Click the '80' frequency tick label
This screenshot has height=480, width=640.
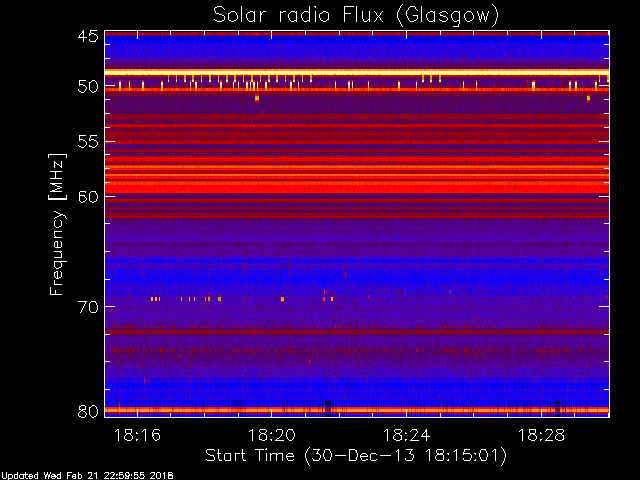pyautogui.click(x=88, y=411)
